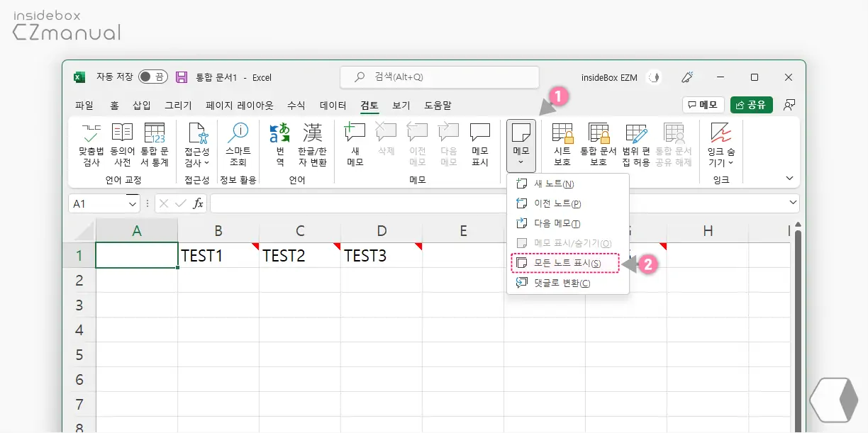Click the person icon beside 공유

coord(789,105)
